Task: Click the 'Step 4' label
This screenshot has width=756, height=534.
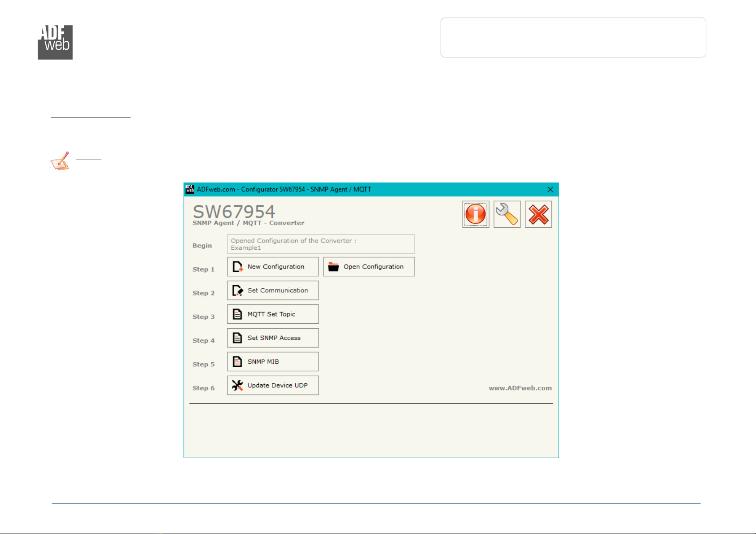Action: click(x=204, y=341)
